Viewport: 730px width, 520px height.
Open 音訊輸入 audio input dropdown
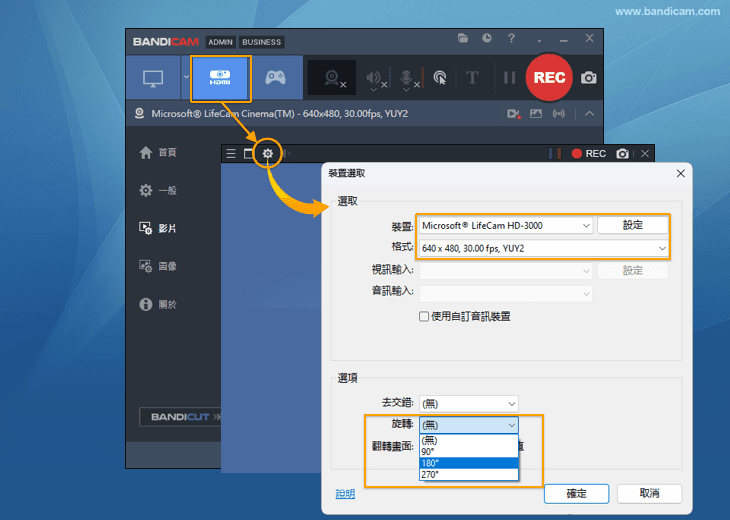506,294
